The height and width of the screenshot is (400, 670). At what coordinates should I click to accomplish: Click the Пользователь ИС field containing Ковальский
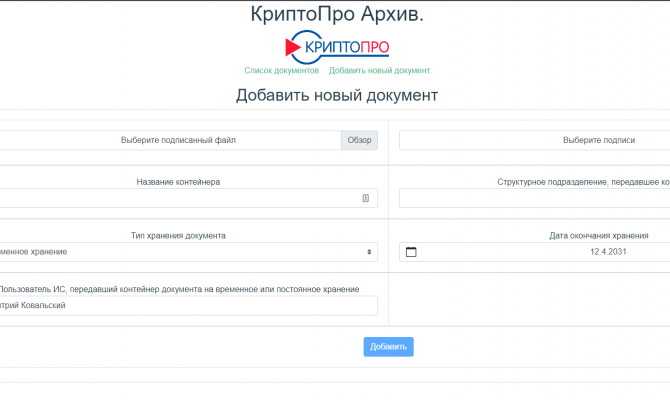pos(188,306)
